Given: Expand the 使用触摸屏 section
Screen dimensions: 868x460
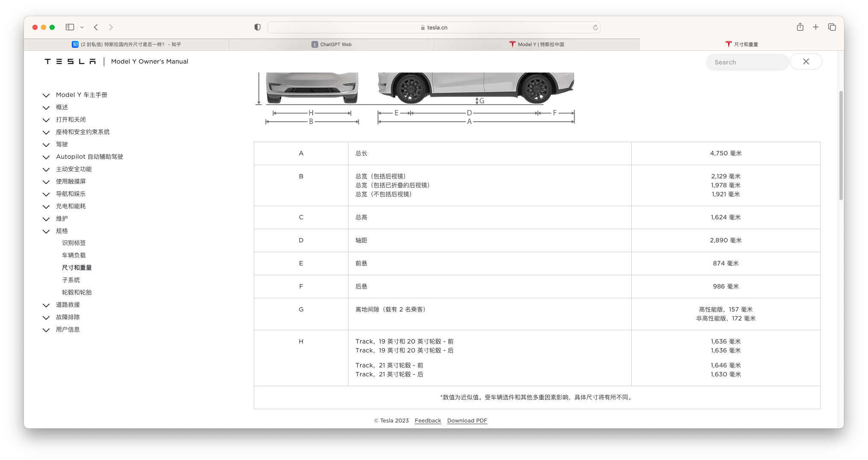Looking at the screenshot, I should point(46,182).
